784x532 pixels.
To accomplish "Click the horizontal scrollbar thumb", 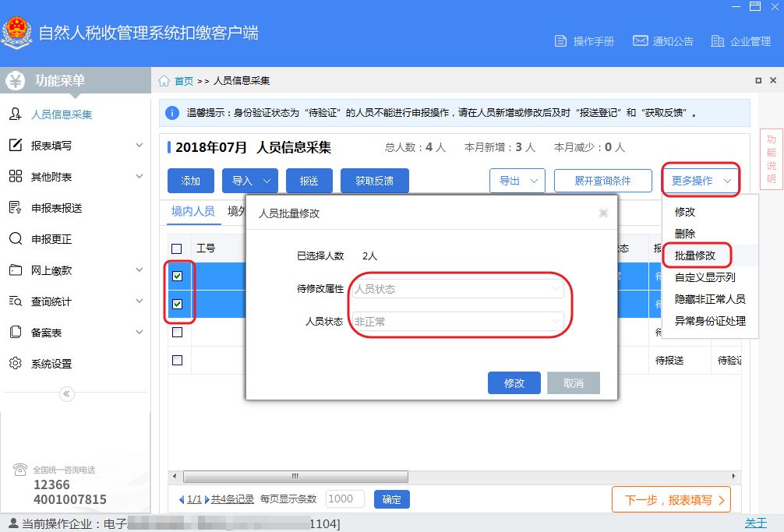I will click(x=295, y=476).
